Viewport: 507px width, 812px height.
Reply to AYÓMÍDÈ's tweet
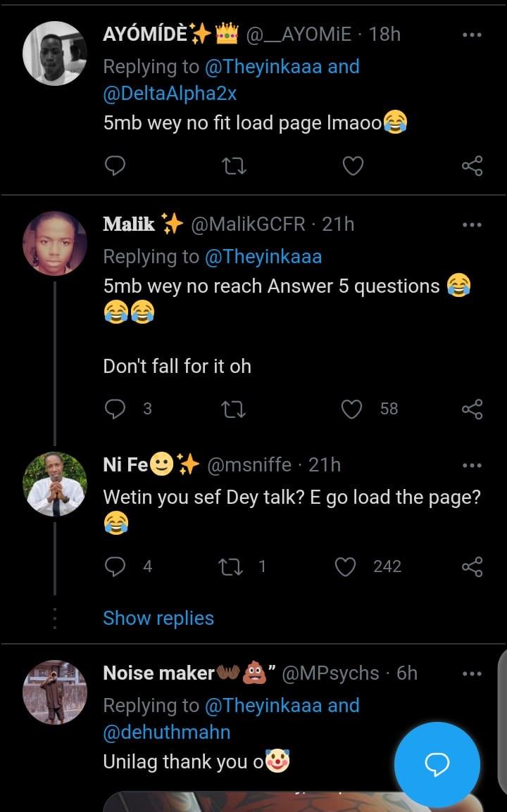click(x=114, y=166)
